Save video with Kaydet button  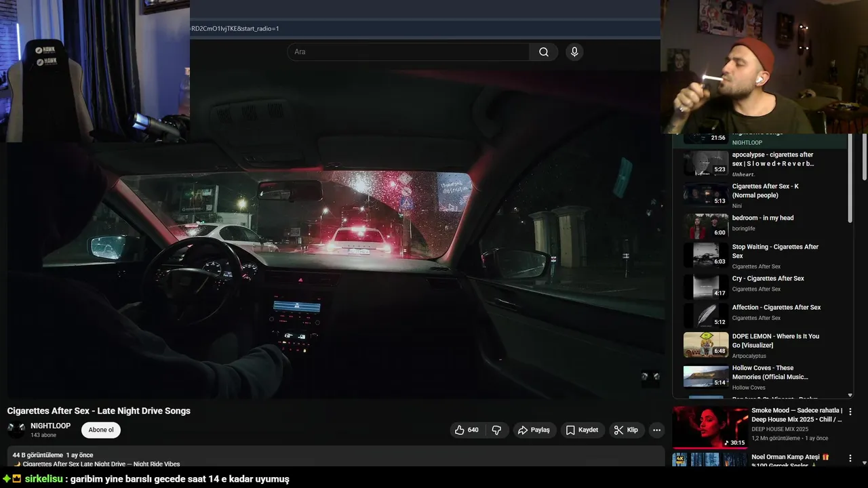(x=582, y=430)
